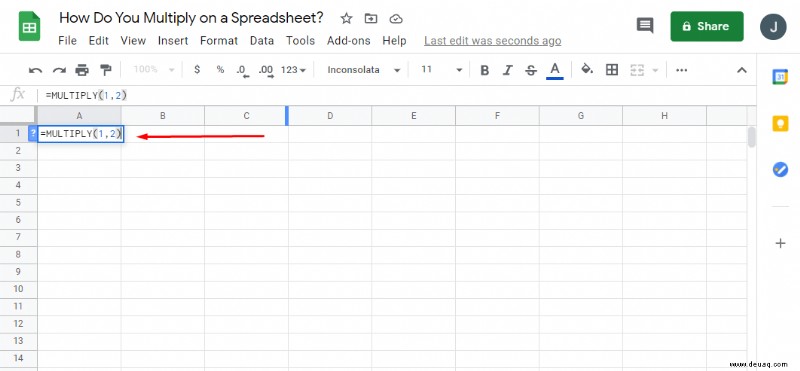Click the Last edit was seconds ago link
Image resolution: width=800 pixels, height=371 pixels.
pyautogui.click(x=492, y=41)
